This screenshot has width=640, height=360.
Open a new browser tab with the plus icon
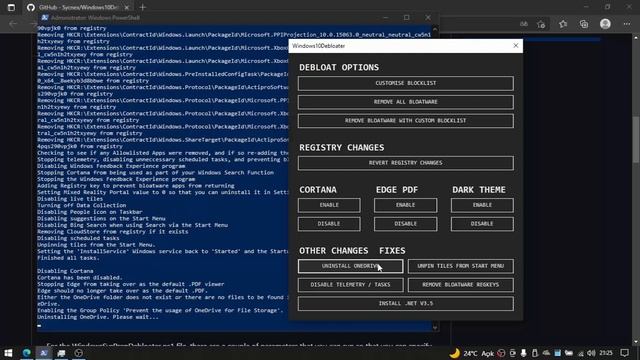[142, 7]
